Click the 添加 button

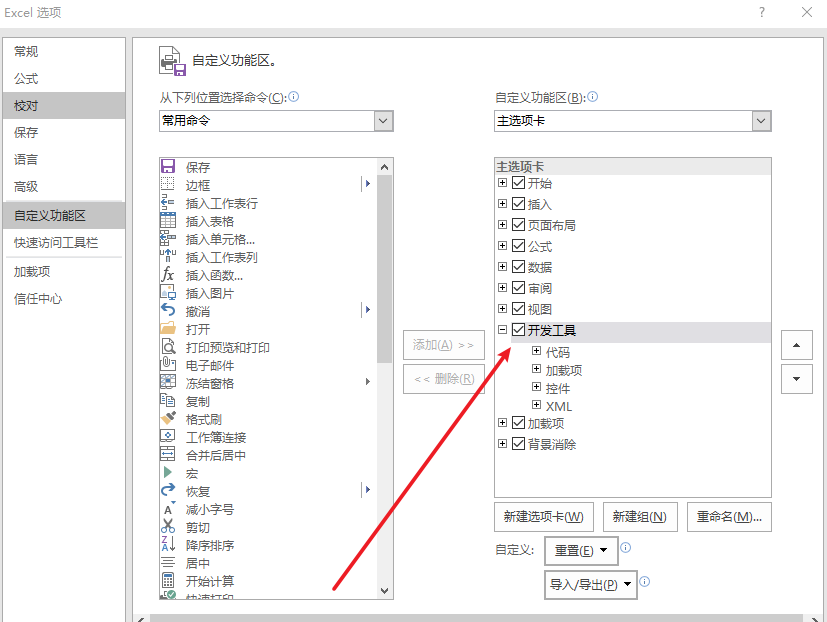pyautogui.click(x=444, y=345)
